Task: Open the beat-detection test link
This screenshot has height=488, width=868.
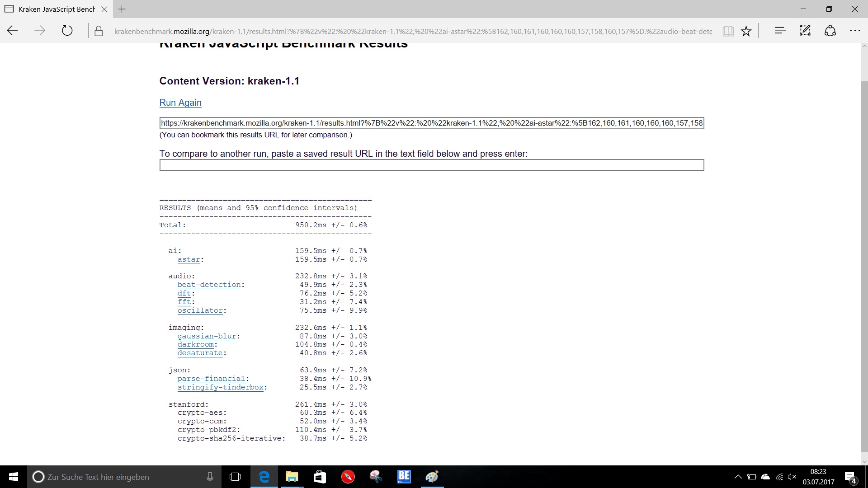Action: [x=209, y=285]
